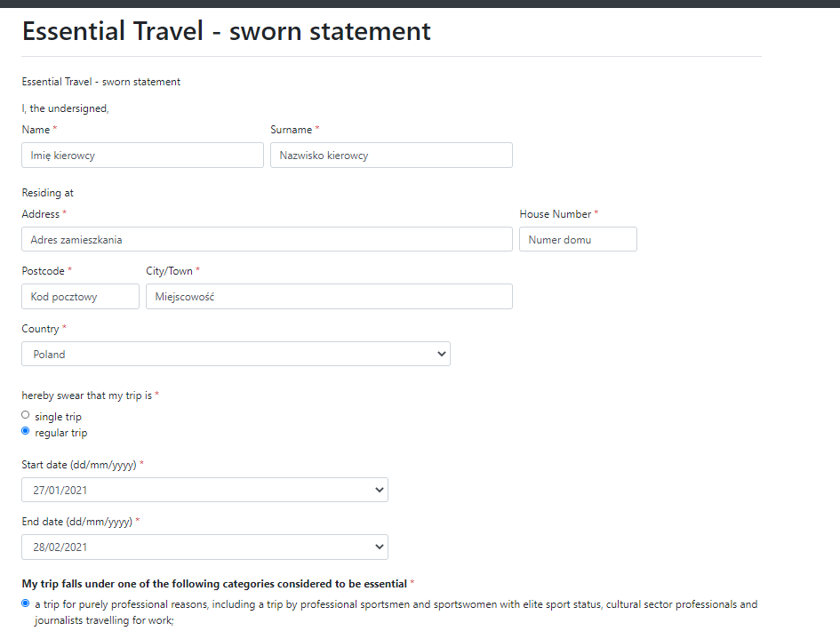
Task: Click the regular trip label text
Action: [61, 433]
